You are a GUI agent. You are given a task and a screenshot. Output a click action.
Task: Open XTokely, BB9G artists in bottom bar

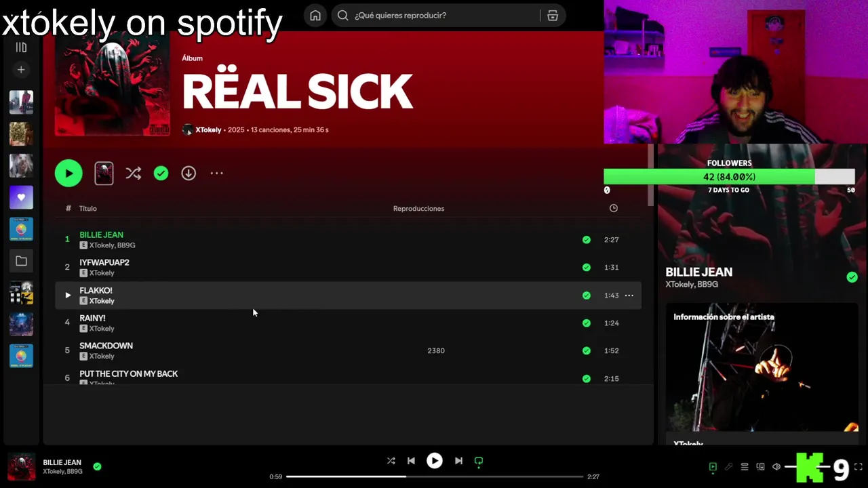click(x=62, y=472)
